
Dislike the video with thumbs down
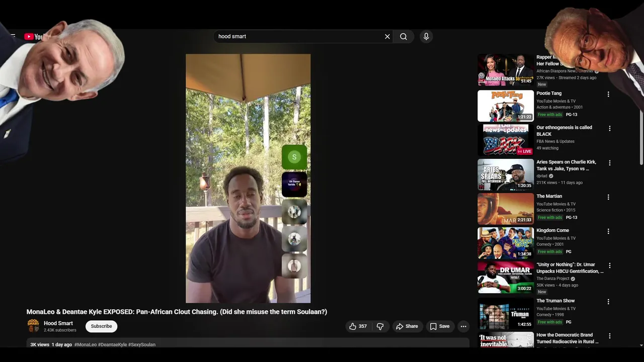click(x=380, y=326)
